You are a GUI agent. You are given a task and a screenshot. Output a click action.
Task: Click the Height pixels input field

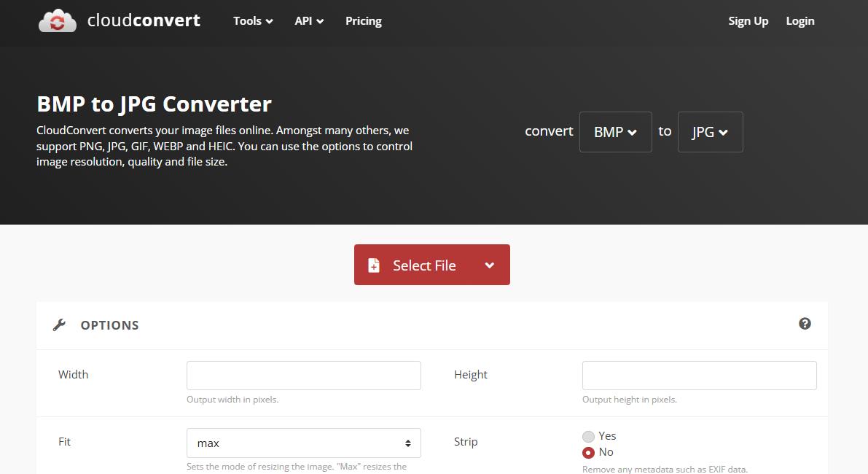[698, 375]
